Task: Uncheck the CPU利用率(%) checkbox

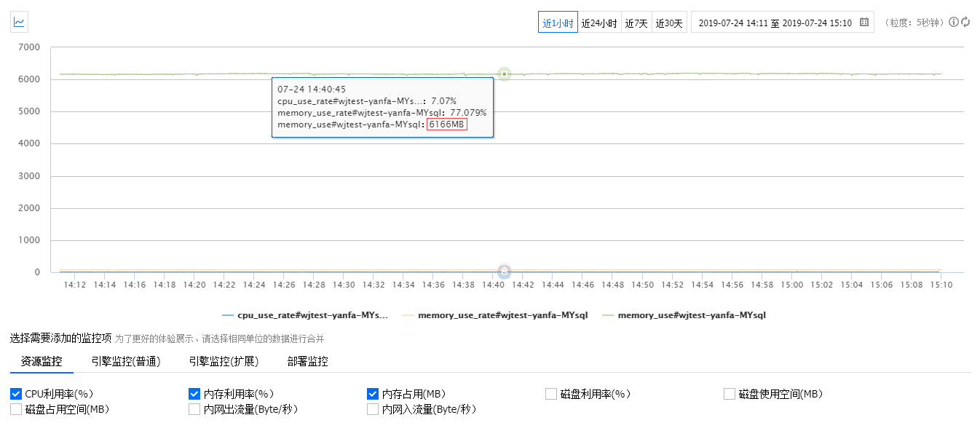Action: tap(16, 394)
